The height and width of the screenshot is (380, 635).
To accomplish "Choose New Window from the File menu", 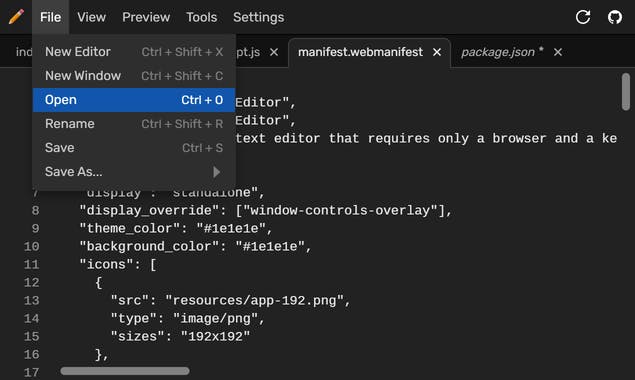I will [134, 76].
